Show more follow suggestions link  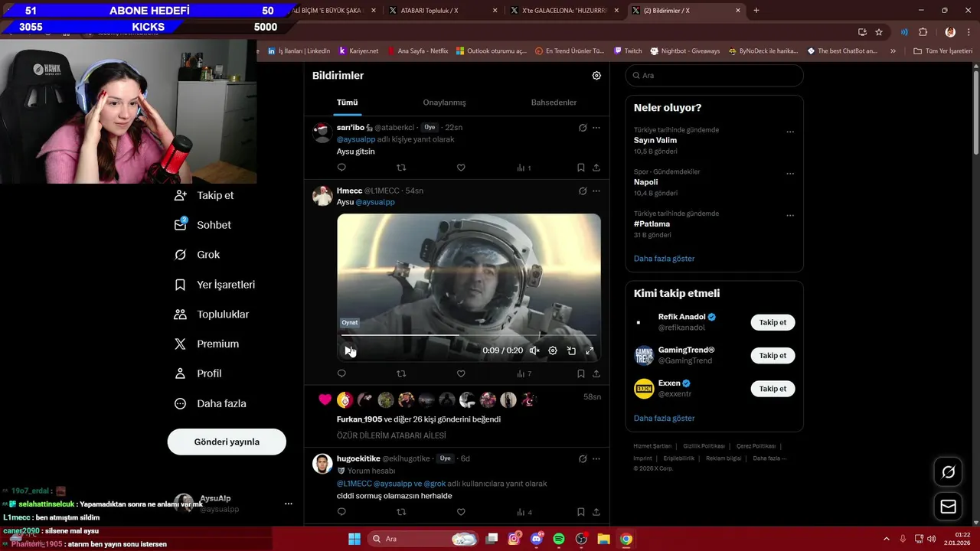[664, 419]
